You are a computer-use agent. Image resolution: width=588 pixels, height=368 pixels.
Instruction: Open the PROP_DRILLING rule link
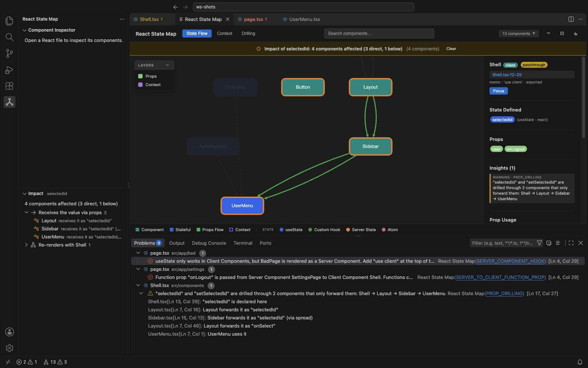(x=505, y=293)
